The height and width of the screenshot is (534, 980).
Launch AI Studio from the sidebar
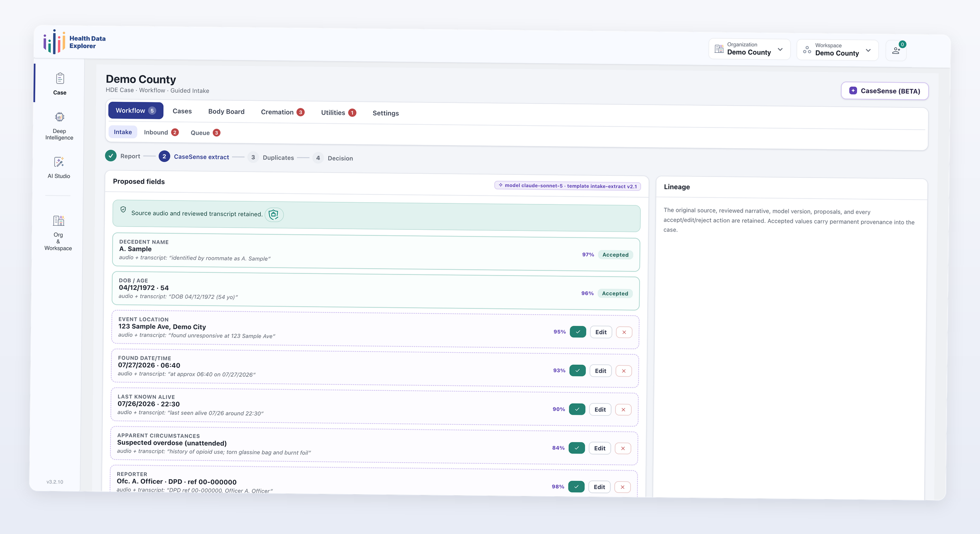click(59, 167)
